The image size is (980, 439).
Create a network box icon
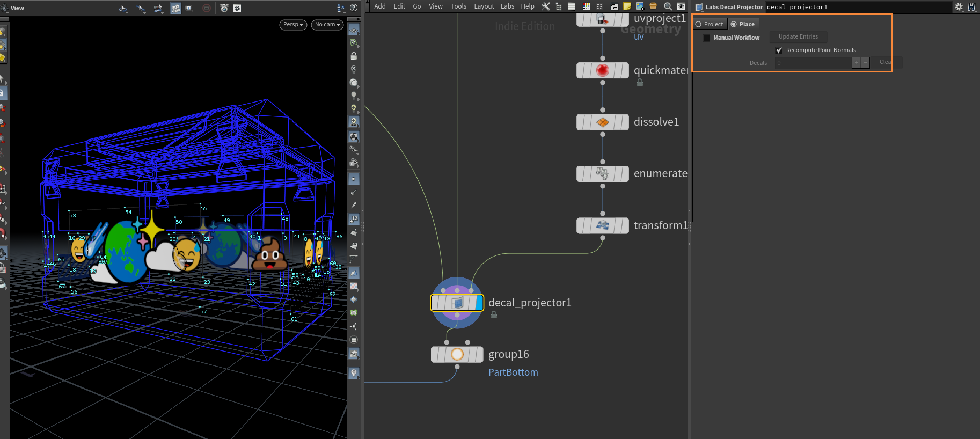tap(614, 6)
